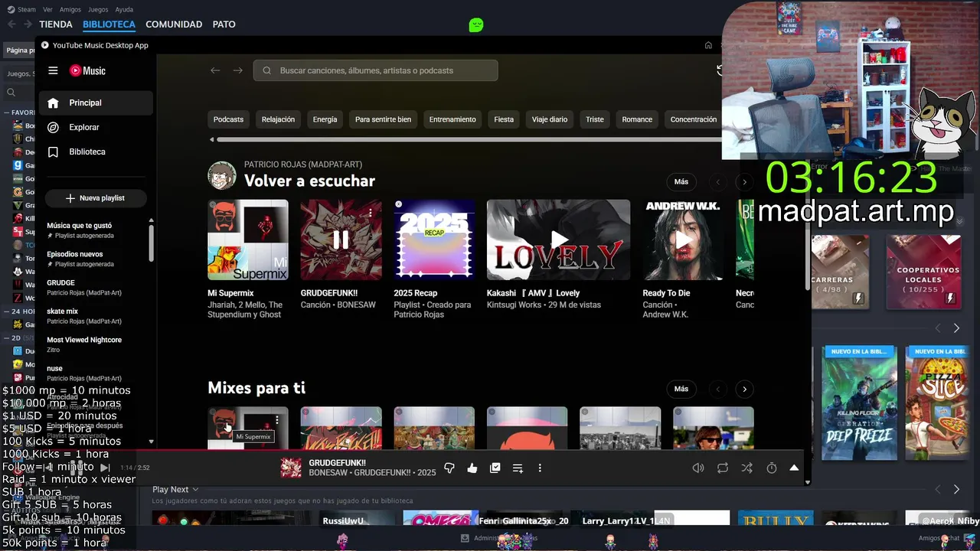Dislike the current GRUDGEFUNK!! track
The height and width of the screenshot is (551, 980).
click(x=449, y=468)
